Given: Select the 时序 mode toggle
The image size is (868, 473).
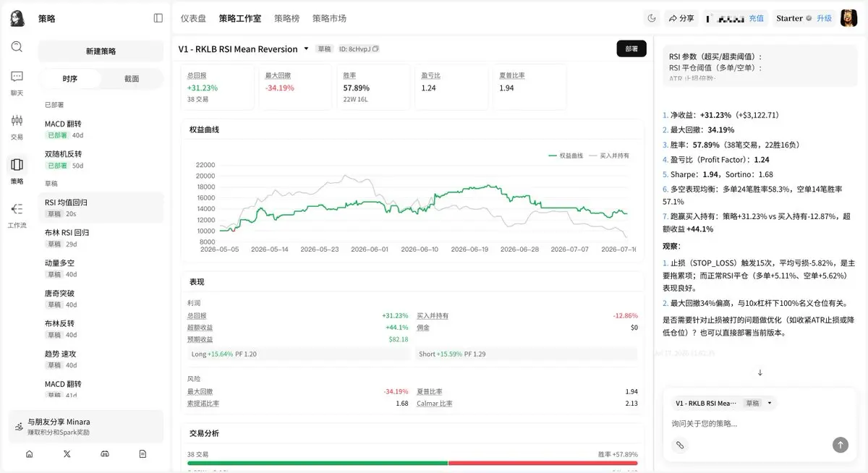Looking at the screenshot, I should coord(70,79).
